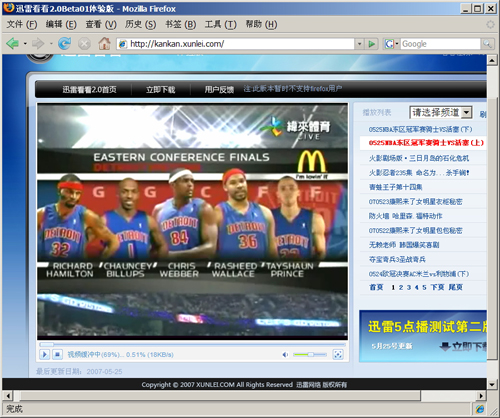This screenshot has width=500, height=418.
Task: Open 夺宝奇兵3圣战奇兵 playlist item
Action: tap(397, 259)
